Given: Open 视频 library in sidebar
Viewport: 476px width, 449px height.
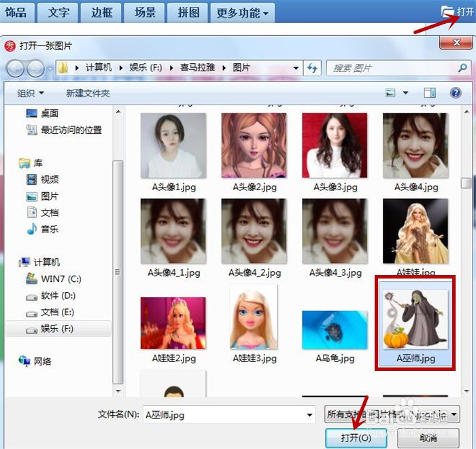Looking at the screenshot, I should point(42,179).
